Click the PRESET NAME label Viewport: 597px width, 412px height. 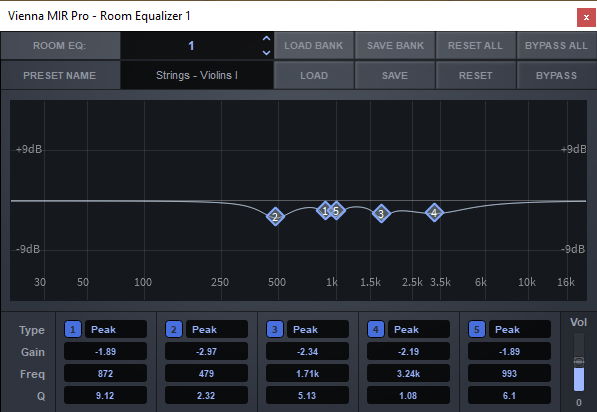(60, 75)
